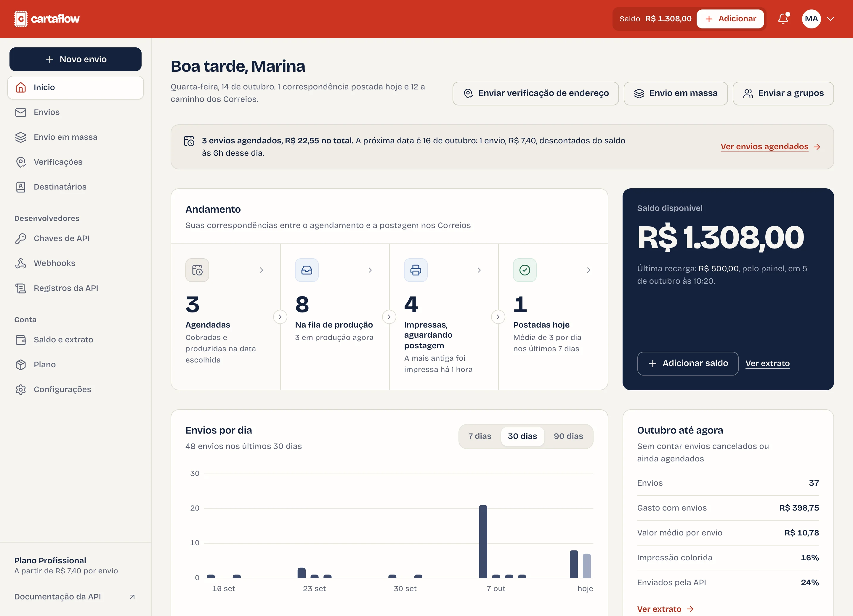This screenshot has width=853, height=616.
Task: Open the sidebar Envio em massa item
Action: [76, 137]
